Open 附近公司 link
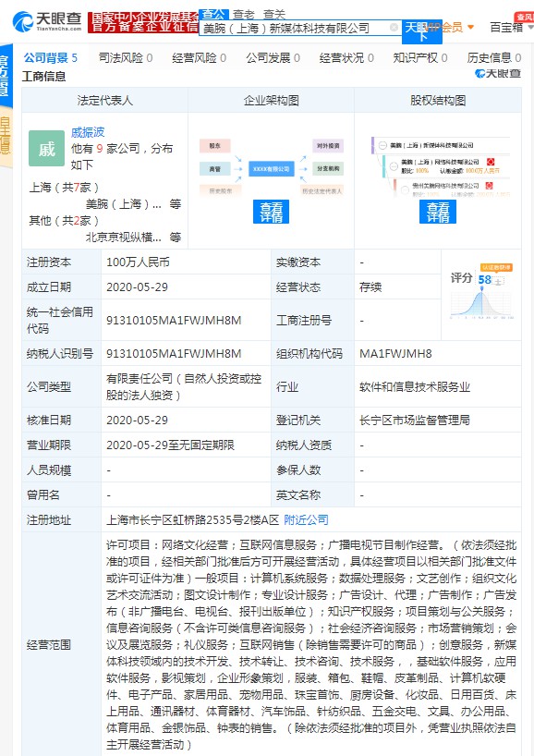534x756 pixels. coord(306,519)
